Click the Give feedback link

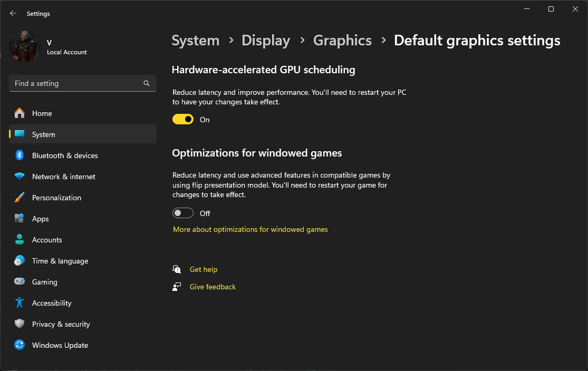(213, 287)
